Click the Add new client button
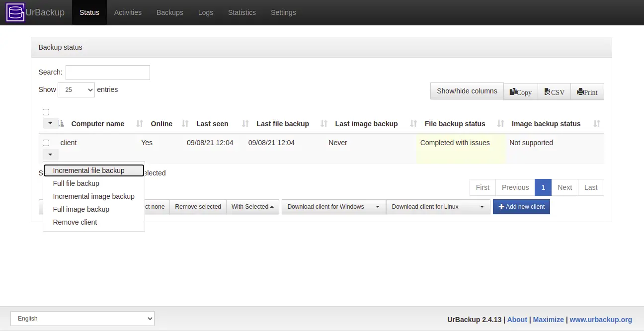 tap(521, 207)
